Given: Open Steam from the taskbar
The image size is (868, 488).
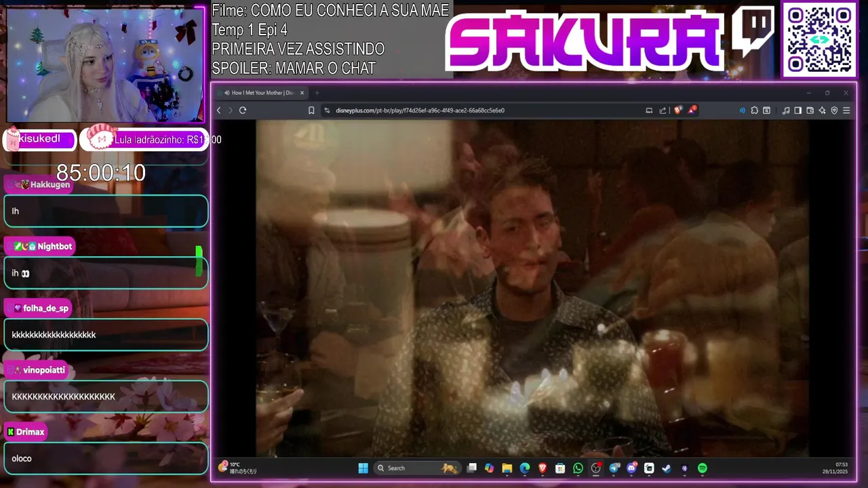Looking at the screenshot, I should coord(667,468).
